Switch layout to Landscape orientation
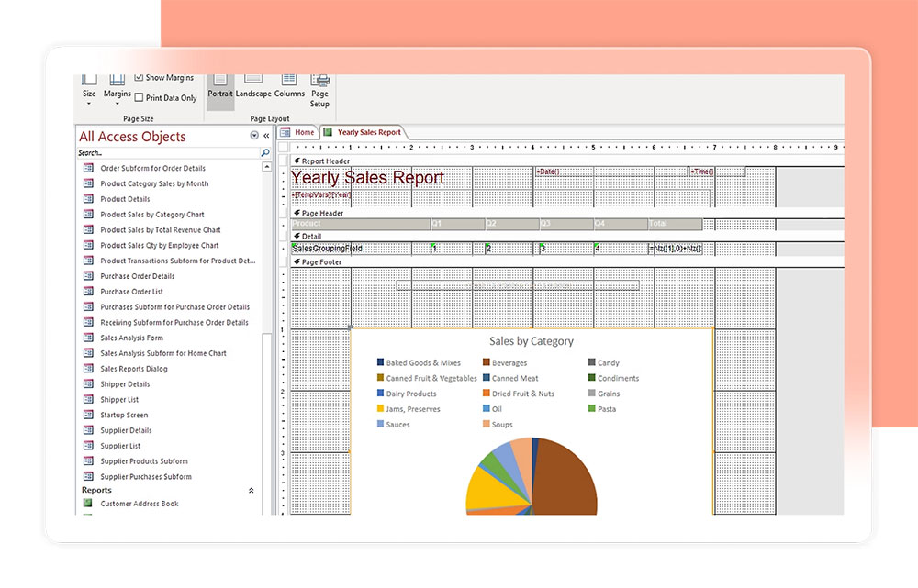 pos(253,87)
